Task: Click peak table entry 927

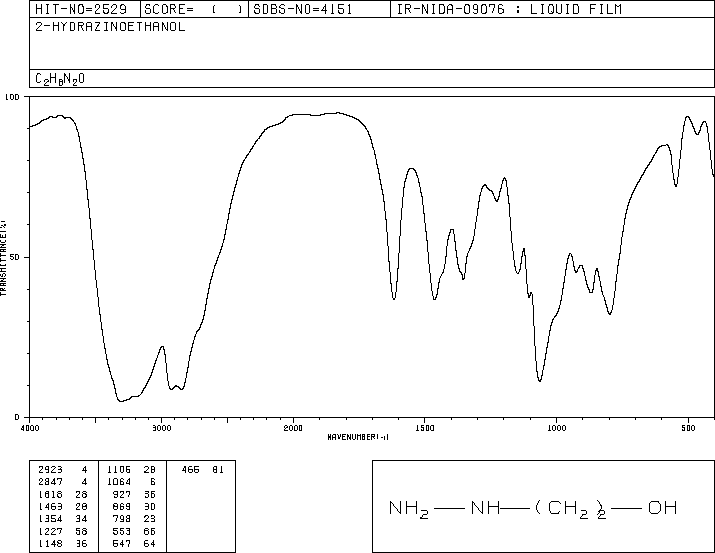Action: point(122,494)
